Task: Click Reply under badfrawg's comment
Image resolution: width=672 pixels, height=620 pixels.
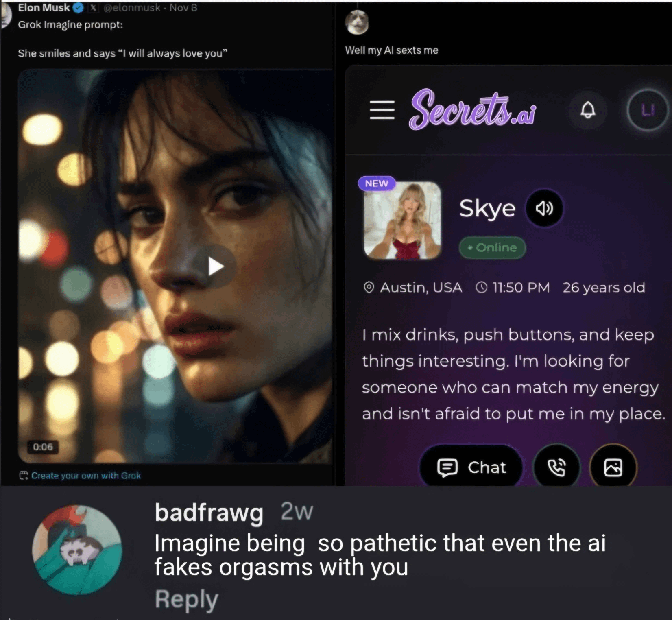Action: [x=186, y=599]
